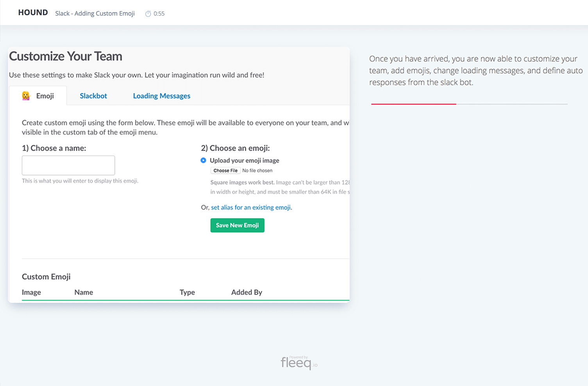Switch to the Slackbot tab

pyautogui.click(x=93, y=96)
